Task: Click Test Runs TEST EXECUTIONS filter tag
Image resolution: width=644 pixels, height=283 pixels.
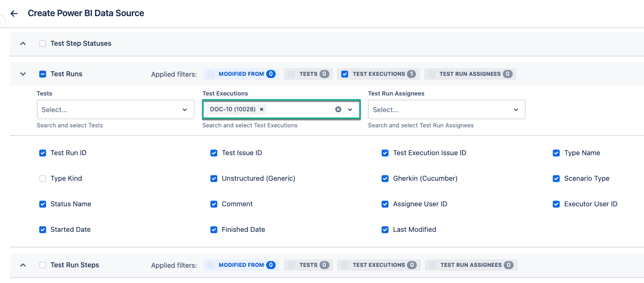Action: (378, 74)
